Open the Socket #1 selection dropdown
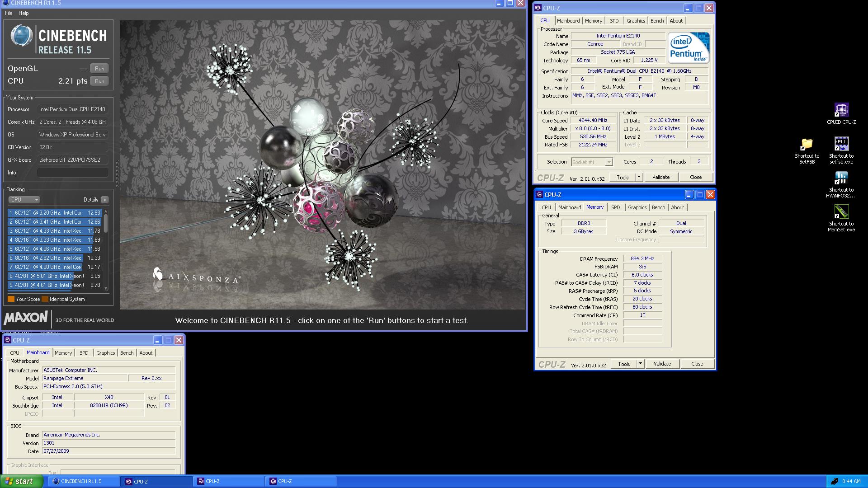The image size is (868, 488). click(x=592, y=162)
